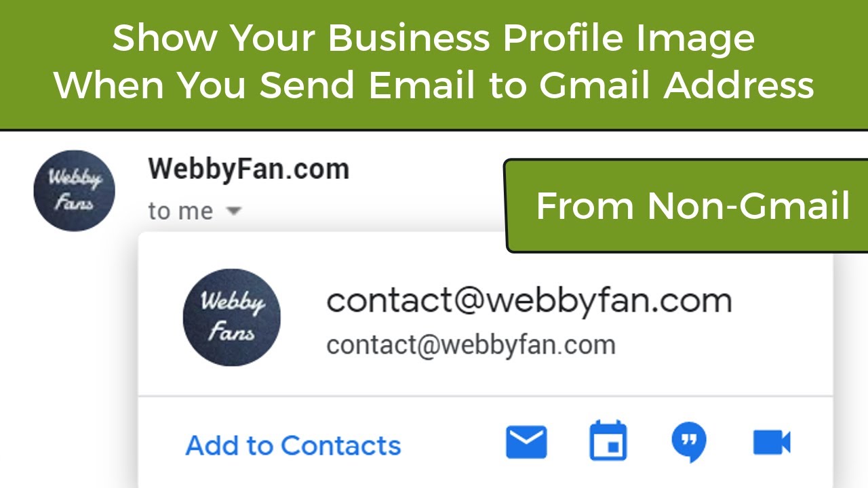The image size is (868, 488).
Task: Click the word "Business" in the header title
Action: click(x=410, y=38)
